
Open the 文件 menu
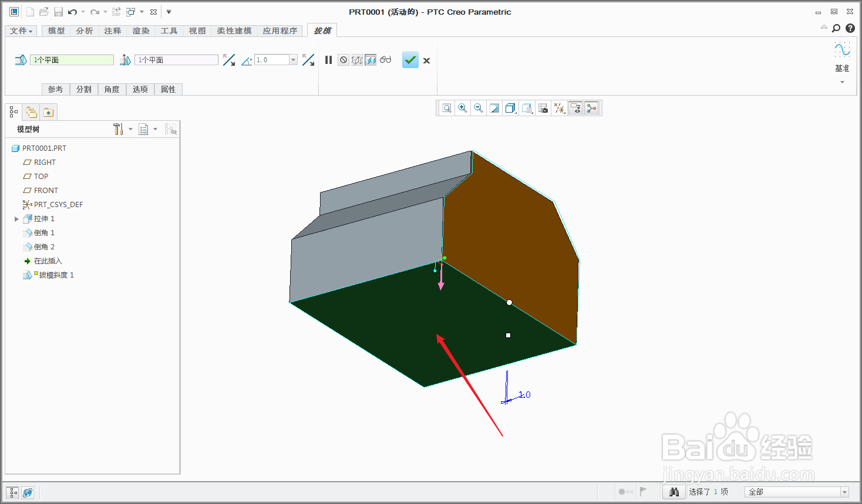pos(21,31)
